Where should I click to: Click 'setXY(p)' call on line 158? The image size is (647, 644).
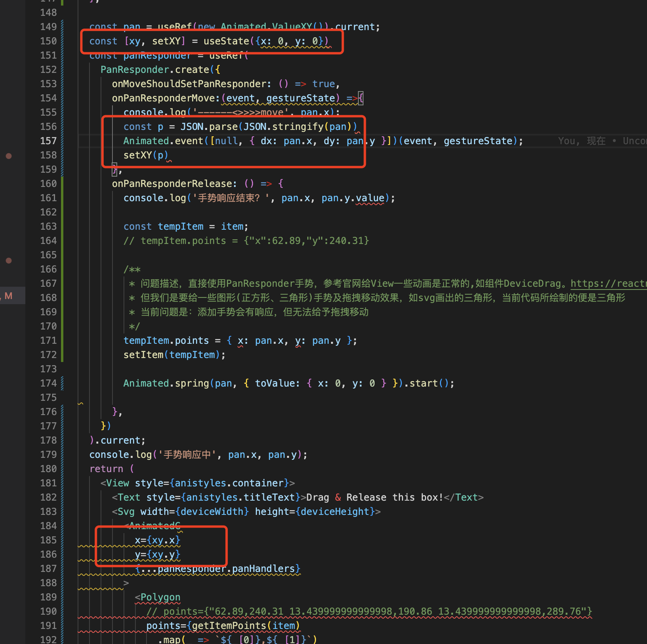click(x=146, y=155)
